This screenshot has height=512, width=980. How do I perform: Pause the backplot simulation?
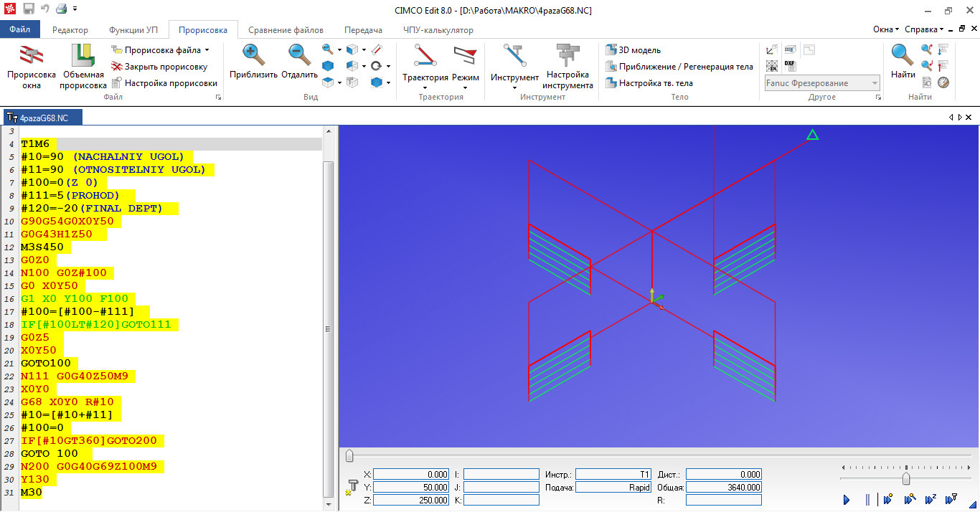click(x=867, y=499)
